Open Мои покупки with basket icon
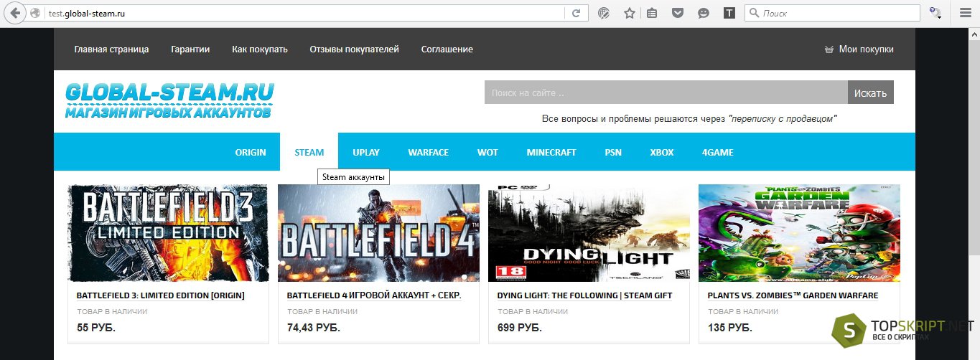980x360 pixels. 859,49
